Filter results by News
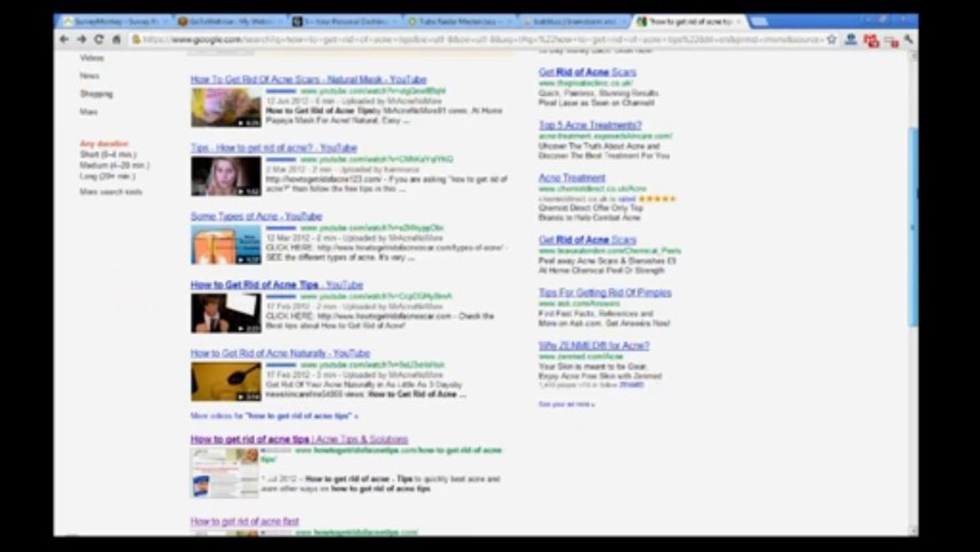The height and width of the screenshot is (552, 980). click(89, 76)
